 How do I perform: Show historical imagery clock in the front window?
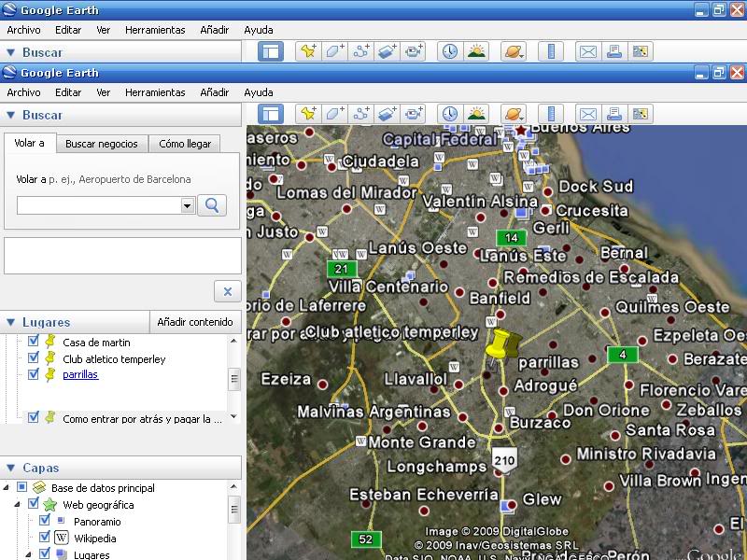450,114
